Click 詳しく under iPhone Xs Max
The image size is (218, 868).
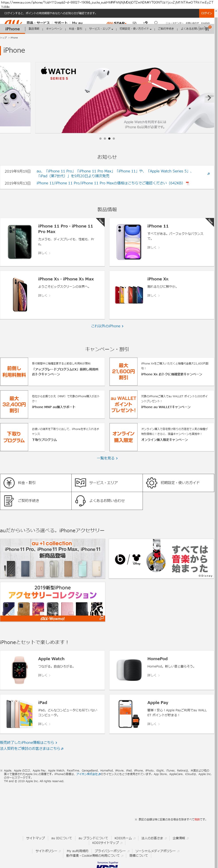[x=44, y=295]
